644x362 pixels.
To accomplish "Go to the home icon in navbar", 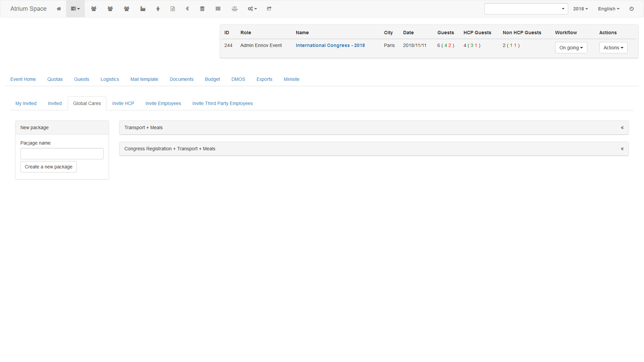I will 59,9.
